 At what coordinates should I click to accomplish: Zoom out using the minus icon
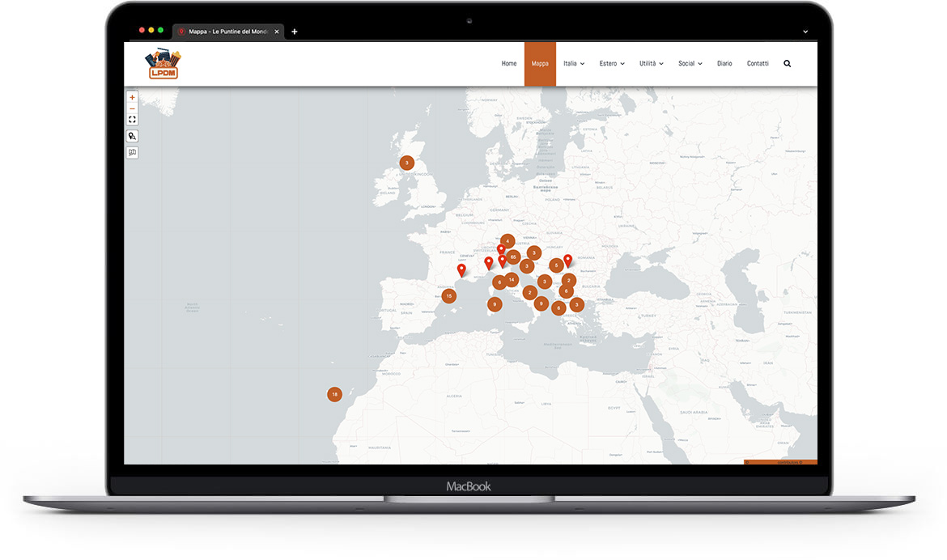(x=132, y=108)
